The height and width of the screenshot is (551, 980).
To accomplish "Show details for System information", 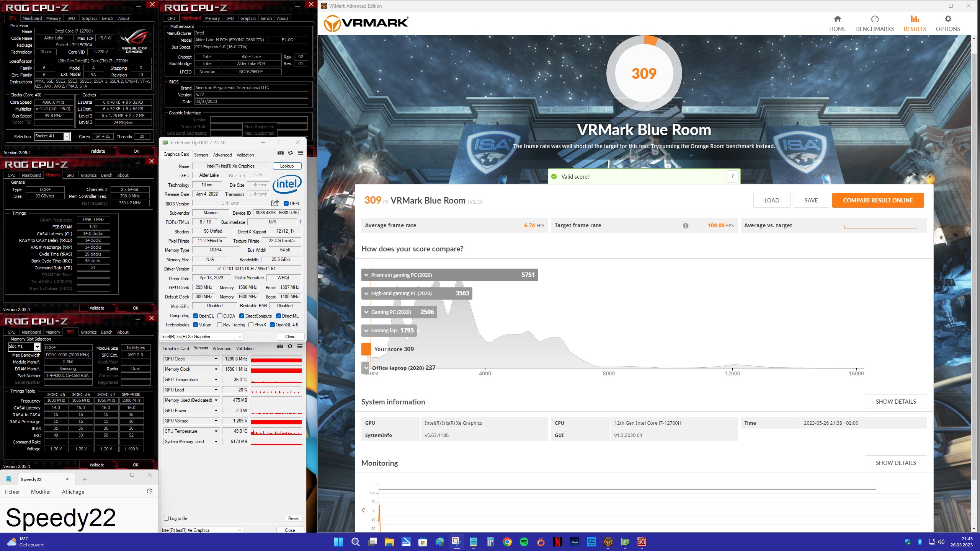I will pos(896,402).
